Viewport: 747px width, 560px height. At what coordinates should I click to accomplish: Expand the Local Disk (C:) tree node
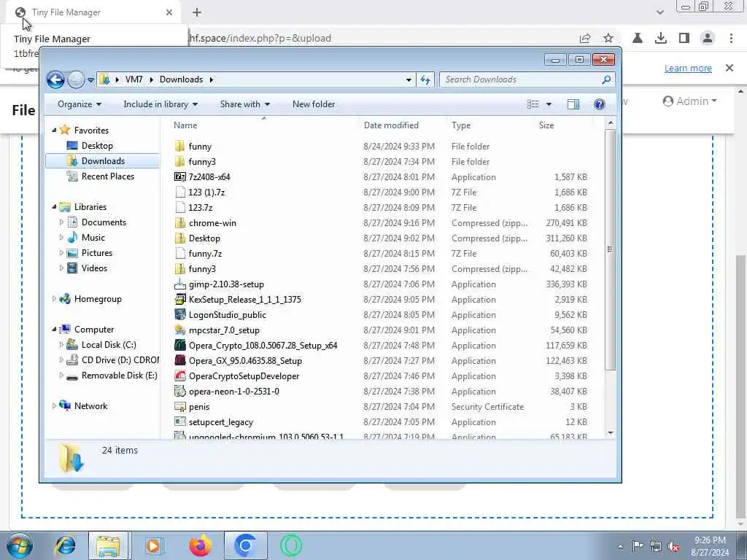click(x=61, y=345)
